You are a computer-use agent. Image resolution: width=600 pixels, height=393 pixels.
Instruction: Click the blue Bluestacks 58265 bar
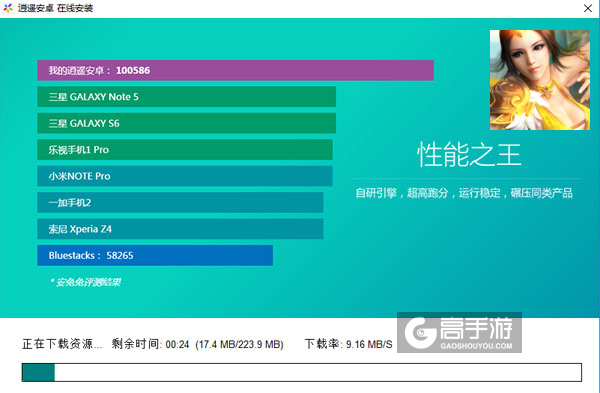(x=155, y=255)
